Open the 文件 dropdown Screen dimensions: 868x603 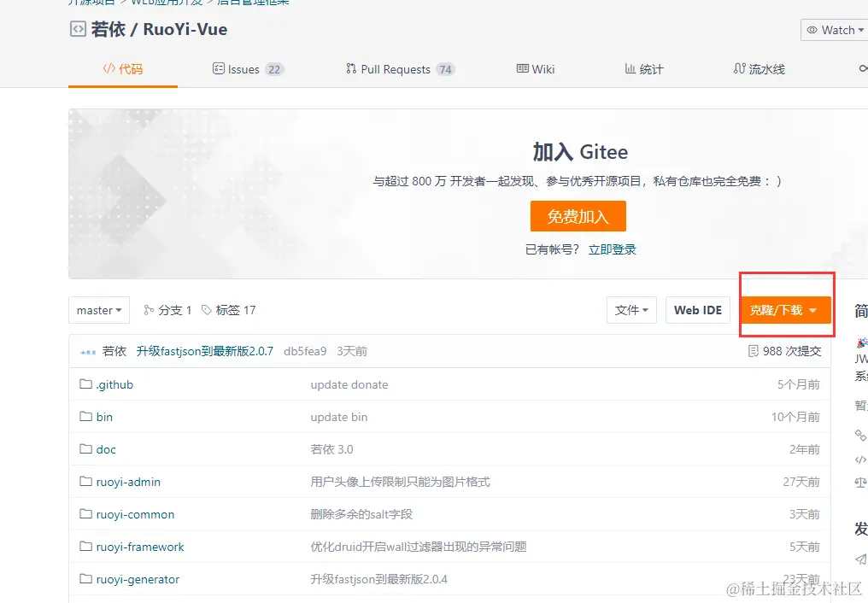pos(631,310)
